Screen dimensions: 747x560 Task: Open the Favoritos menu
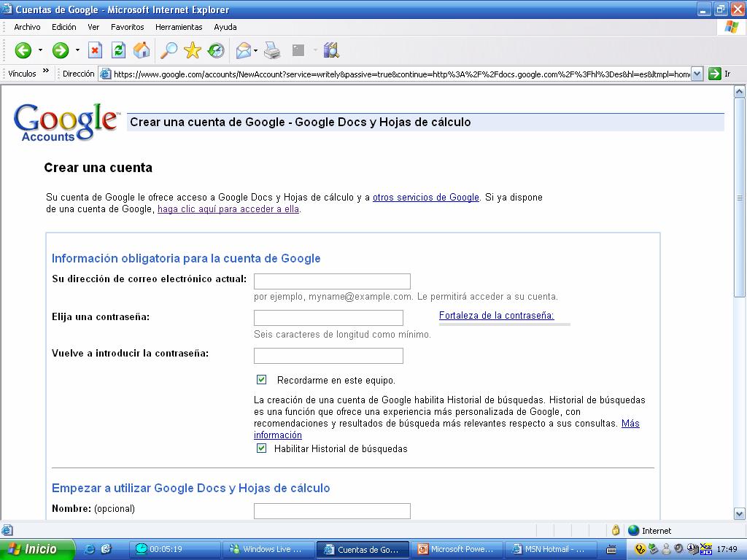(127, 27)
